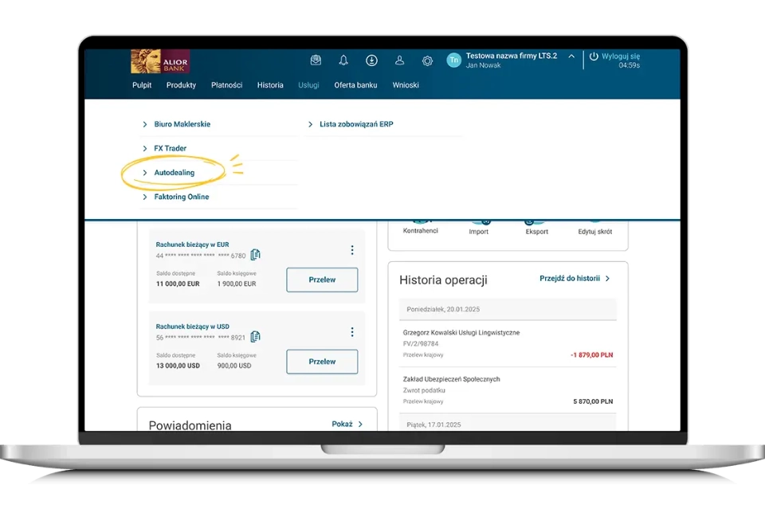Click the 11 000,00 EUR available balance

(178, 284)
